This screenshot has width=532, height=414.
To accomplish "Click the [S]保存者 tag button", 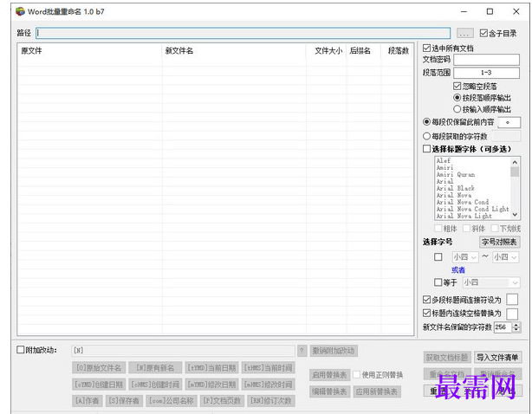I will click(x=124, y=401).
